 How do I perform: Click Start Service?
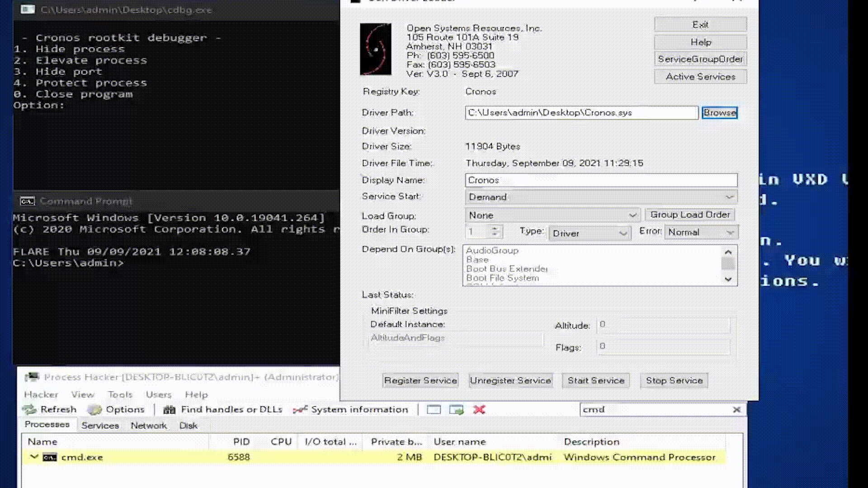pyautogui.click(x=596, y=380)
